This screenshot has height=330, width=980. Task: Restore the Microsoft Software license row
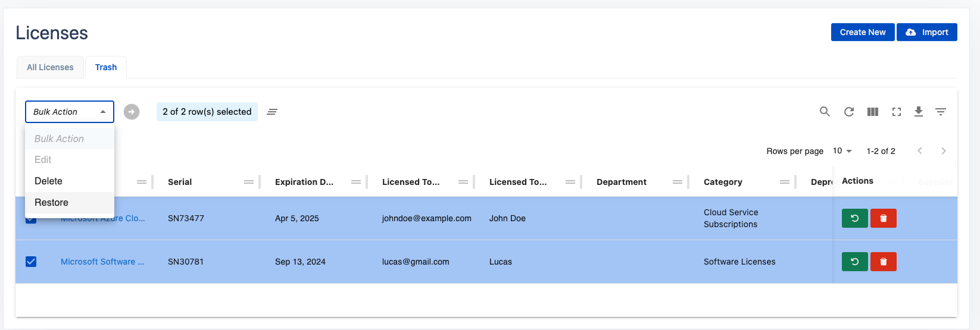[854, 262]
